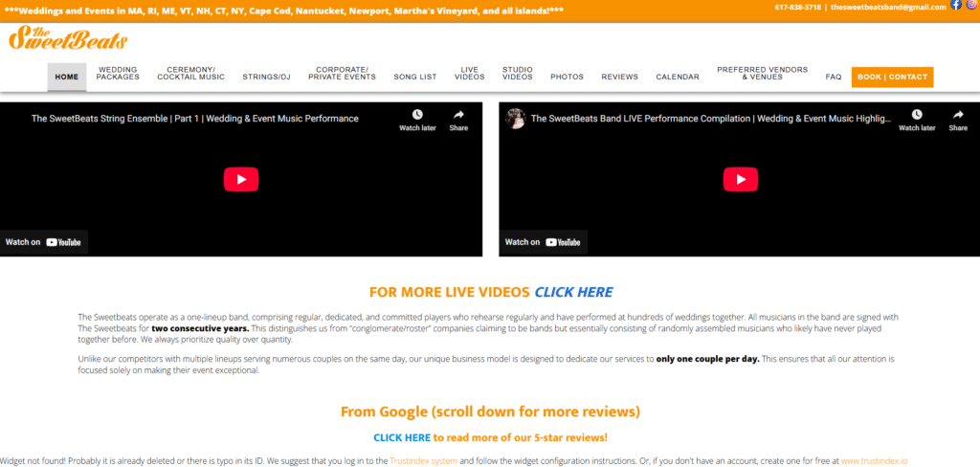This screenshot has width=980, height=467.
Task: Open the Trustindex system link
Action: (x=424, y=461)
